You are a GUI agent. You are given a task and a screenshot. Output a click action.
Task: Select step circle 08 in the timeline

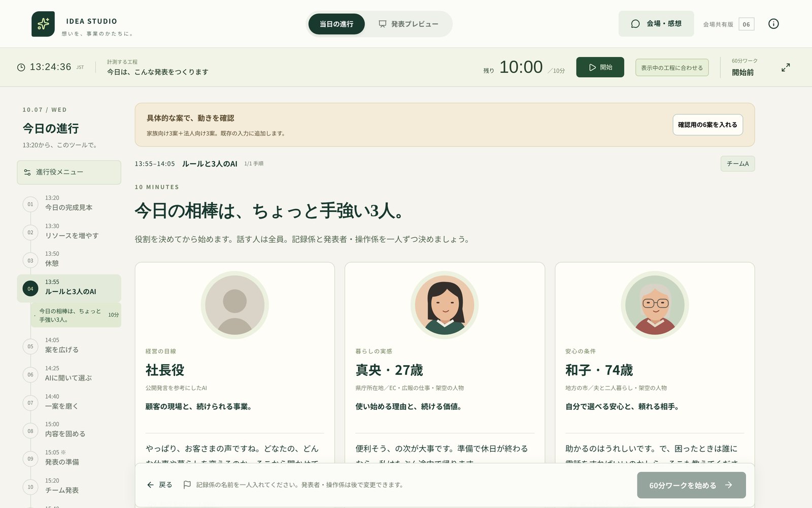(x=30, y=431)
